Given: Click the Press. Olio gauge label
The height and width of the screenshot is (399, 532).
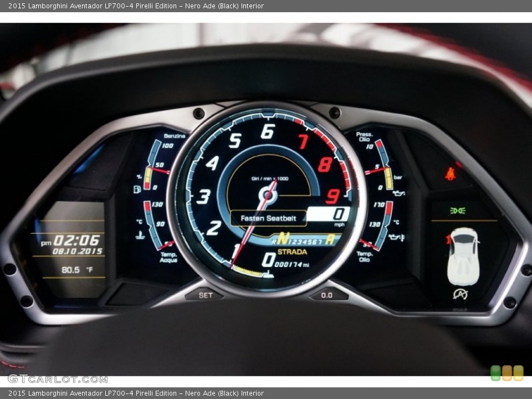Looking at the screenshot, I should (x=365, y=137).
